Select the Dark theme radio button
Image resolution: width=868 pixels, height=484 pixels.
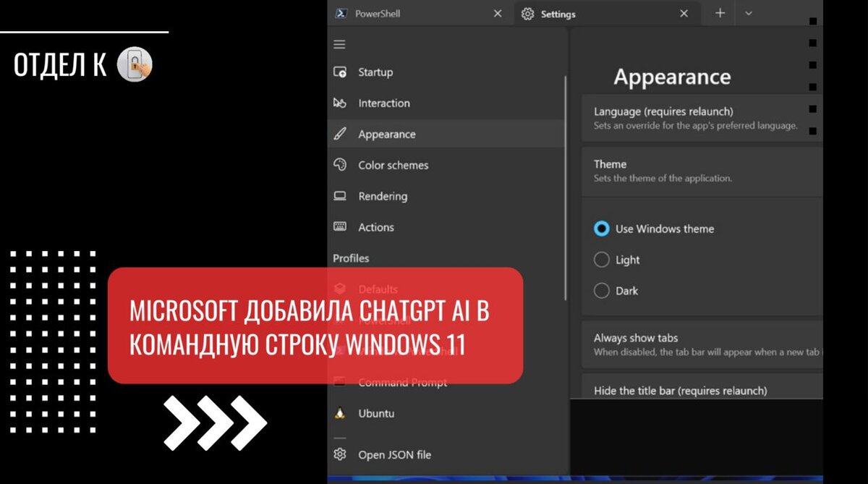(x=602, y=291)
